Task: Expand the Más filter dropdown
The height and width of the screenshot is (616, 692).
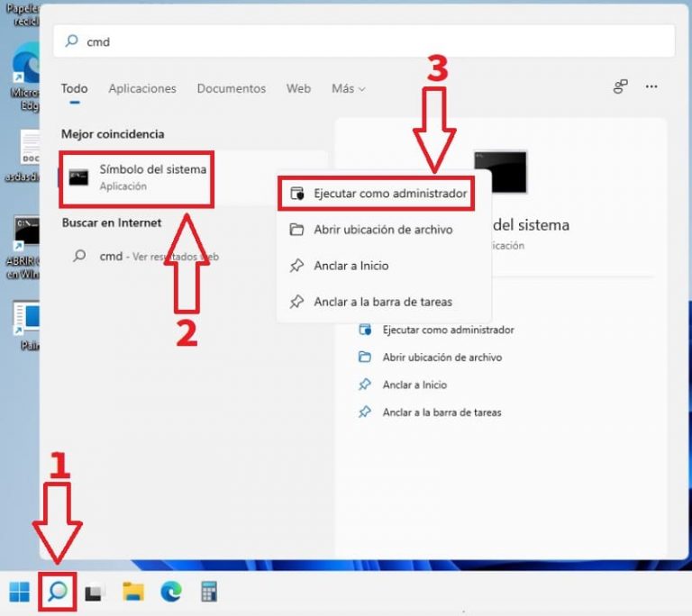Action: pyautogui.click(x=348, y=88)
